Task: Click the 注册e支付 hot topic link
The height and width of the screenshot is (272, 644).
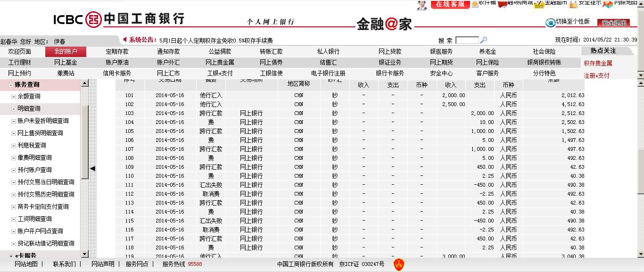Action: tap(596, 75)
